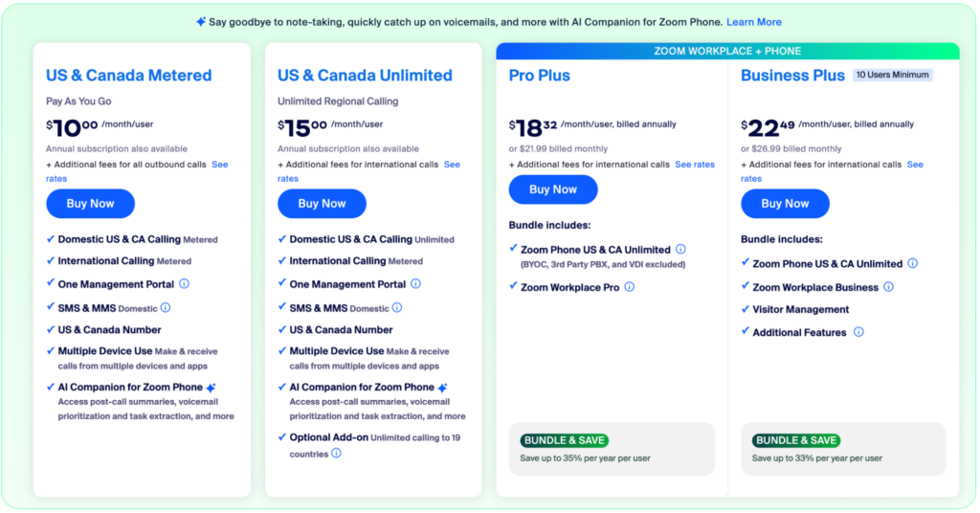980x513 pixels.
Task: Click info icon beside Business Plus Zoom Phone Unlimited
Action: [x=912, y=264]
